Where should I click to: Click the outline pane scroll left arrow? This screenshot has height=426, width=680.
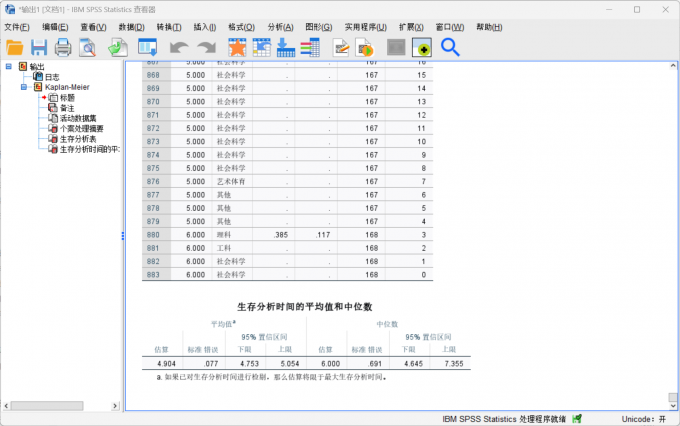[6, 406]
